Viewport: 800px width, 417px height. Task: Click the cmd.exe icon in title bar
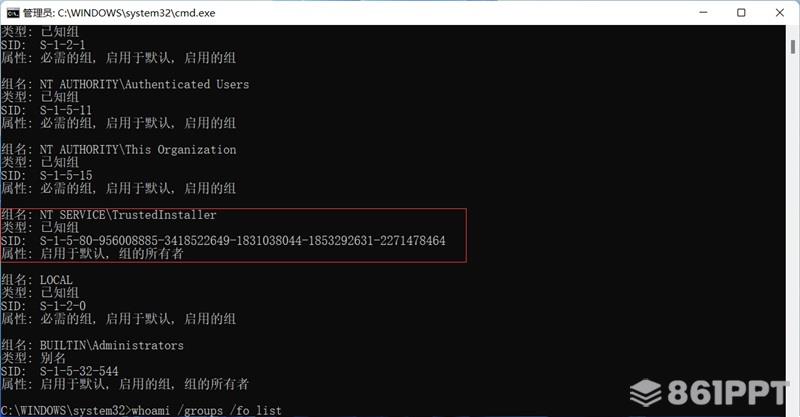(x=13, y=13)
